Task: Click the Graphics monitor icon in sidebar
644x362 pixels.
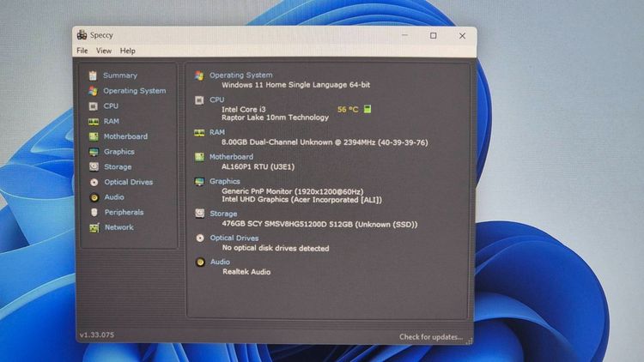Action: pyautogui.click(x=94, y=152)
